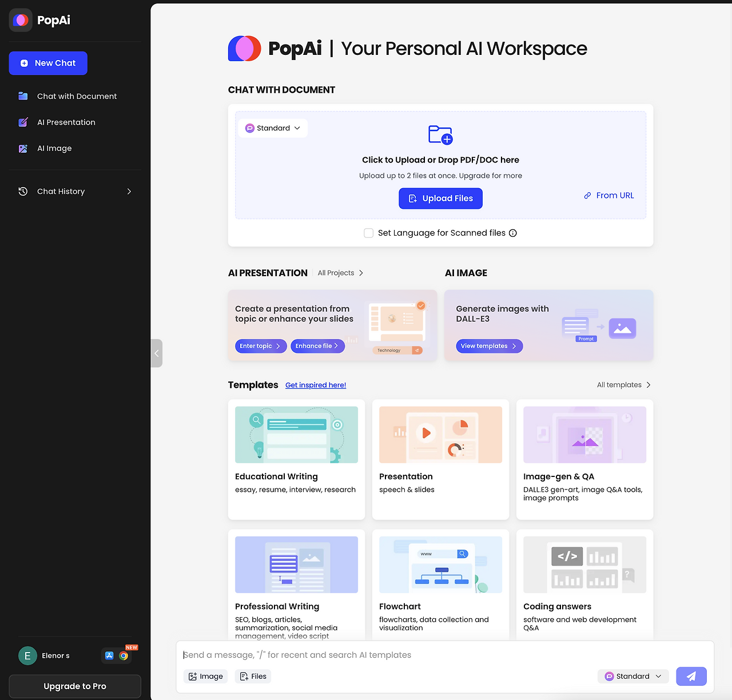Screen dimensions: 732x700
Task: Open the Image-gen & QA template thumbnail
Action: (584, 435)
